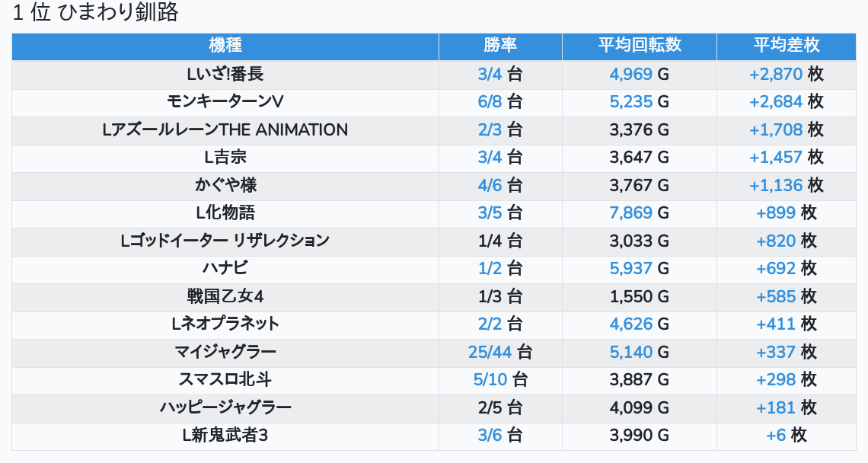
Task: Select the Lゴッドイーター リザレクション row name
Action: [225, 241]
